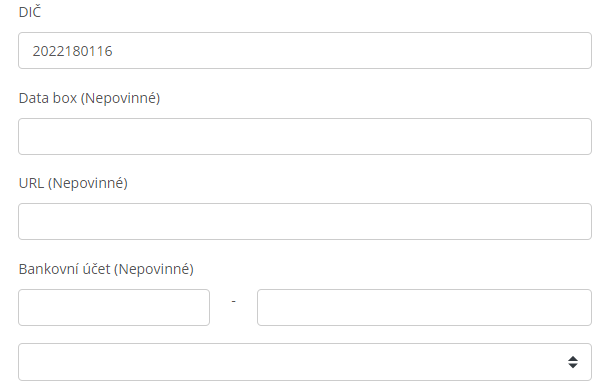Screen dimensions: 614x392
Task: Expand the empty bank code select box
Action: pyautogui.click(x=305, y=362)
